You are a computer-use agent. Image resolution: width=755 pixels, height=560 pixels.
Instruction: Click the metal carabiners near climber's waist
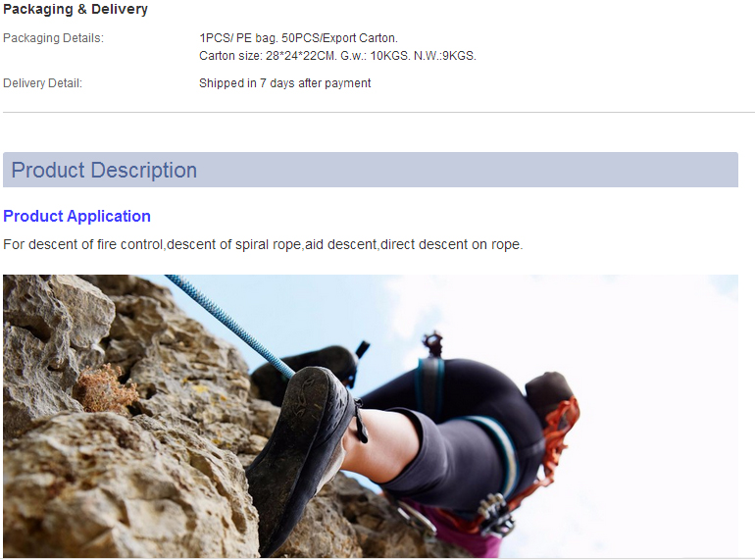pos(496,514)
